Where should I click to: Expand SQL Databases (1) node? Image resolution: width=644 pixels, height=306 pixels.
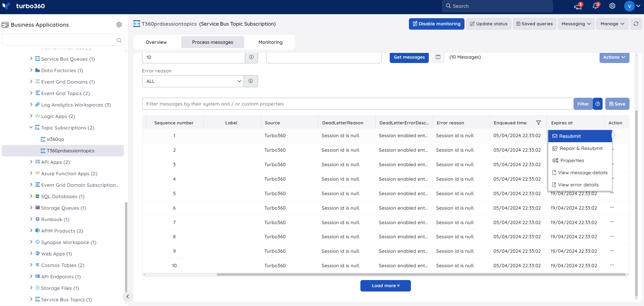click(x=31, y=196)
